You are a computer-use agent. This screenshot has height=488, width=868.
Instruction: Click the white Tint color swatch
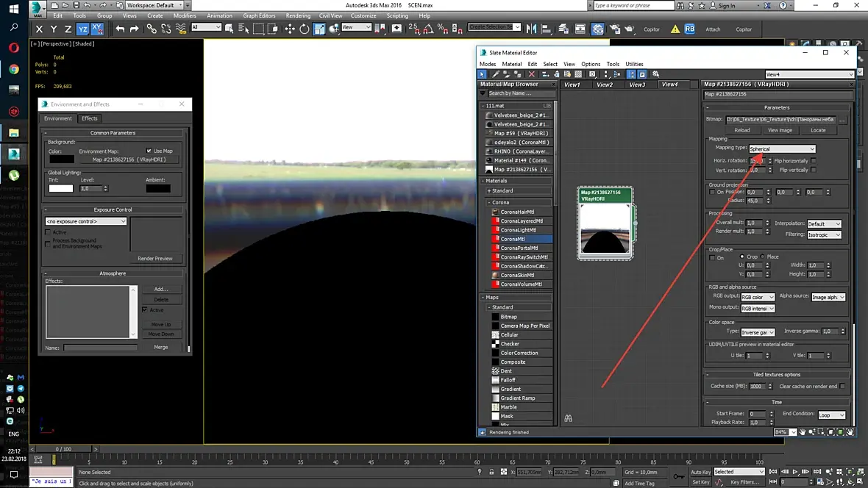click(61, 189)
